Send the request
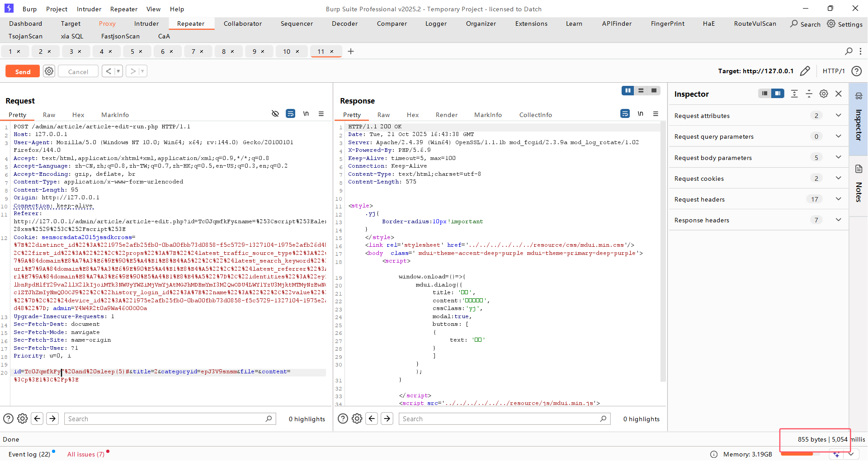The height and width of the screenshot is (461, 868). pyautogui.click(x=23, y=71)
